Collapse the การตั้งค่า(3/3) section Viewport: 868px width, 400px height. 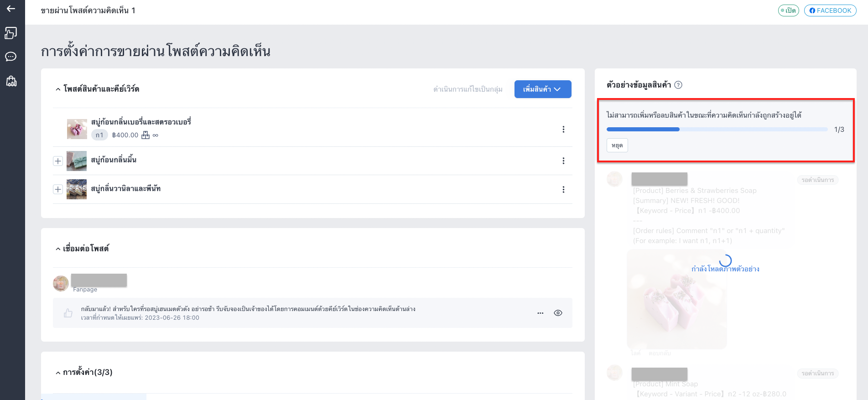click(58, 373)
